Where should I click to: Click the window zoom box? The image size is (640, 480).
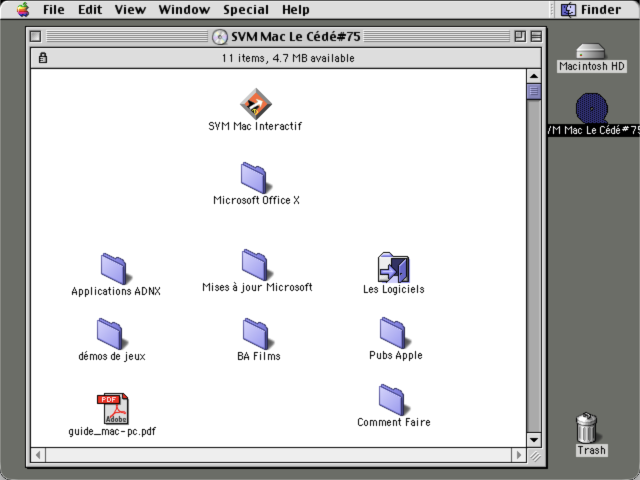[x=520, y=36]
